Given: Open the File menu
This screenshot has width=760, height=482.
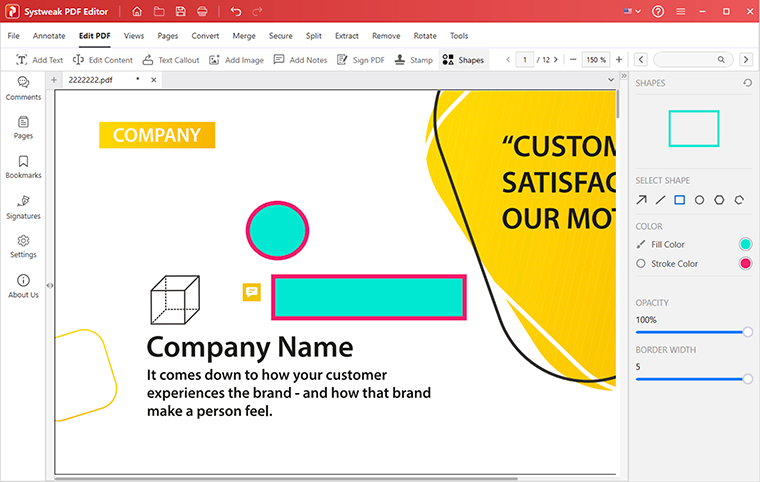Looking at the screenshot, I should tap(14, 36).
